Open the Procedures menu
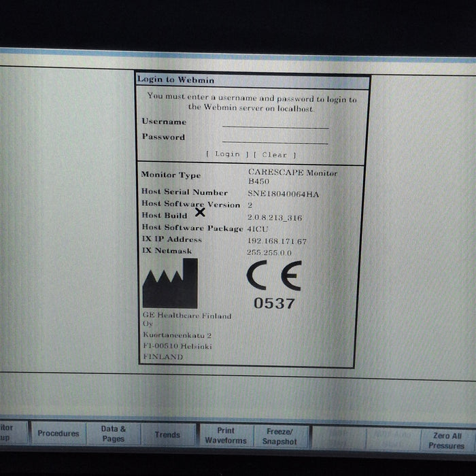Image resolution: width=476 pixels, height=476 pixels. (x=58, y=433)
